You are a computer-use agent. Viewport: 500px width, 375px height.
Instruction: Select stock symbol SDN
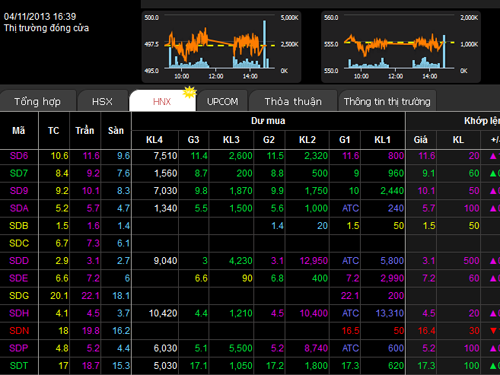click(x=19, y=331)
